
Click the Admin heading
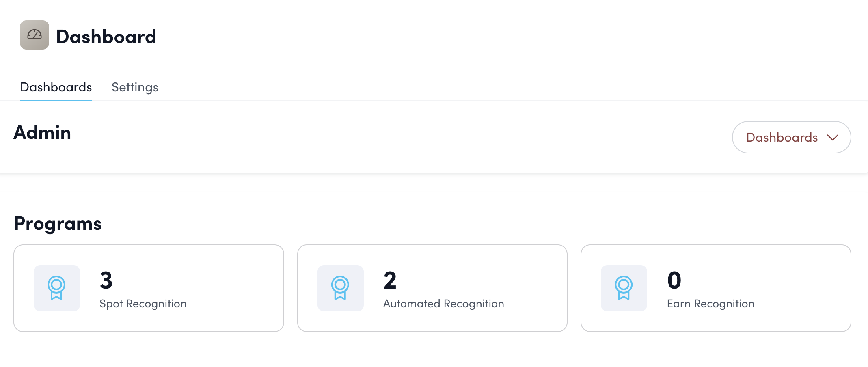coord(42,133)
